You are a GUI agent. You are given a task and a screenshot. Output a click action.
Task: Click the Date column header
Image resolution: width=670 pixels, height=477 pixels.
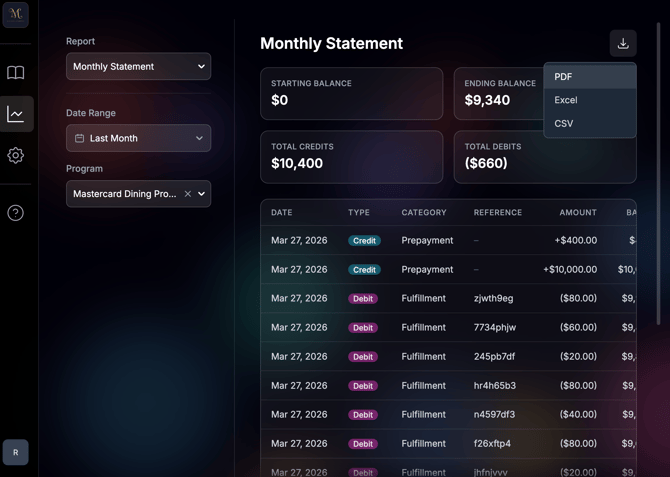click(x=281, y=213)
